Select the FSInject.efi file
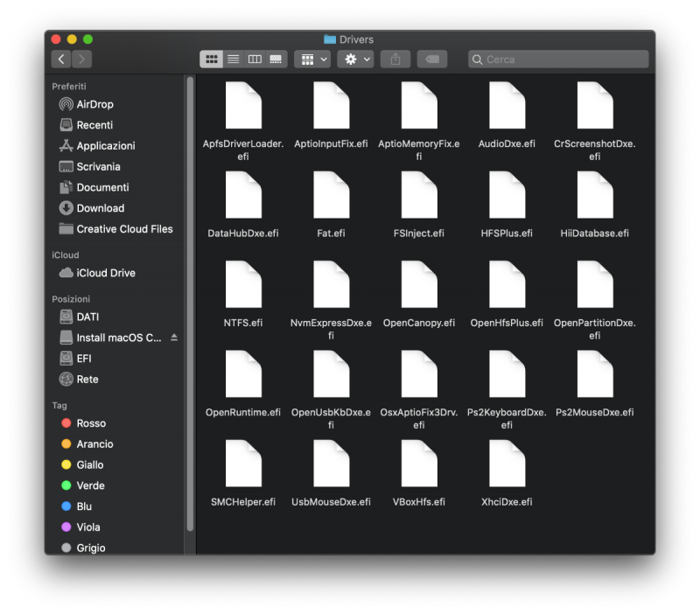 tap(419, 205)
